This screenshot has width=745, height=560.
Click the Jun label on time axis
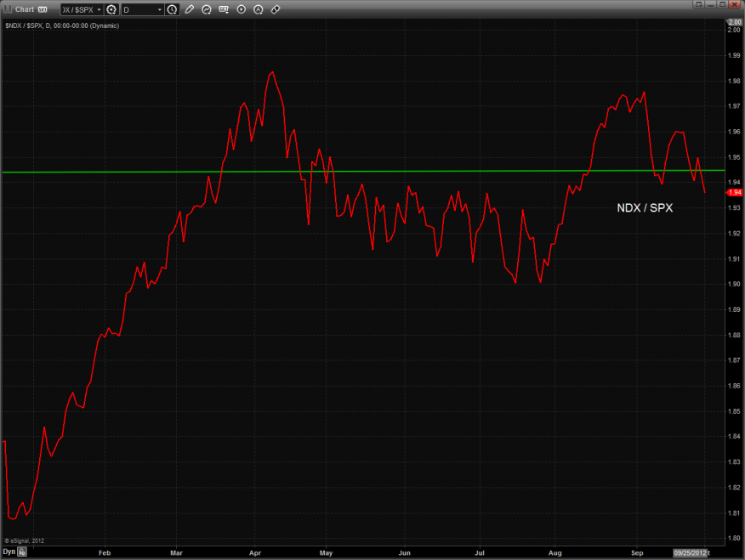click(404, 553)
